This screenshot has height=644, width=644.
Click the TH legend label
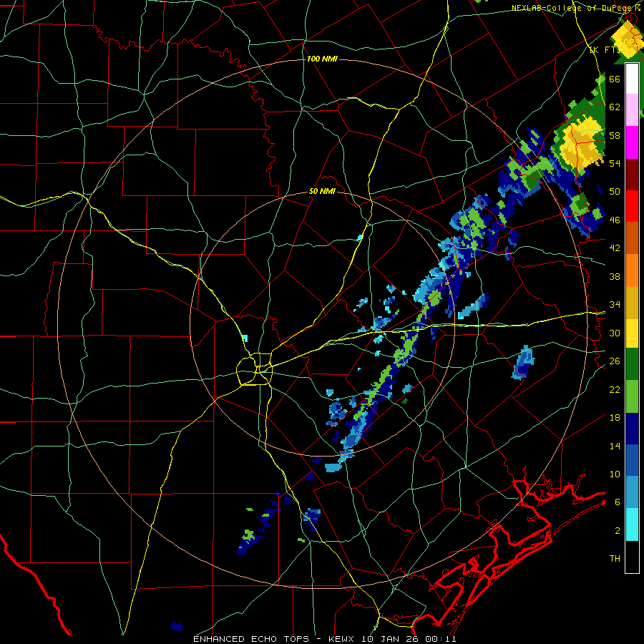(615, 559)
